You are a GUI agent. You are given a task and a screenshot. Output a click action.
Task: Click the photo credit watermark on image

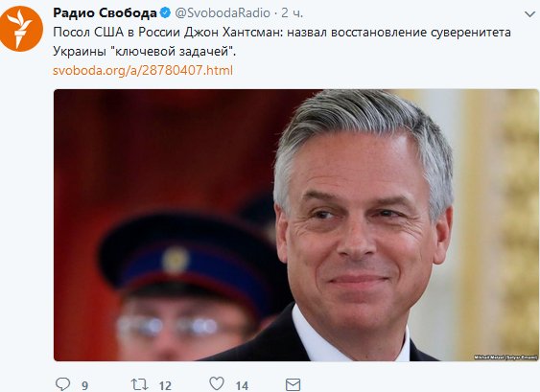(x=505, y=357)
